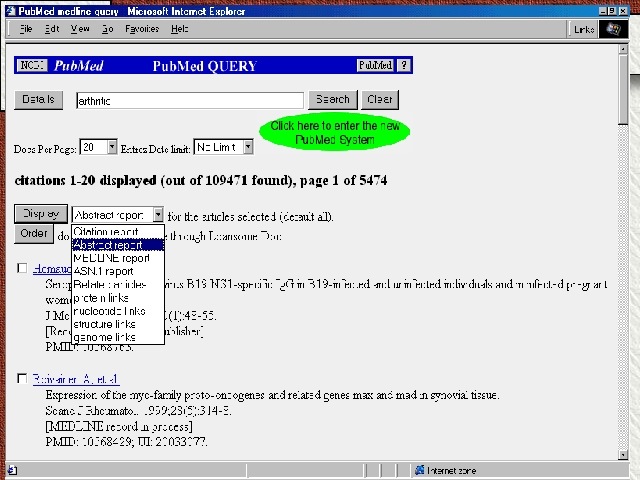Click the search term text field
The height and width of the screenshot is (480, 640).
(x=188, y=100)
